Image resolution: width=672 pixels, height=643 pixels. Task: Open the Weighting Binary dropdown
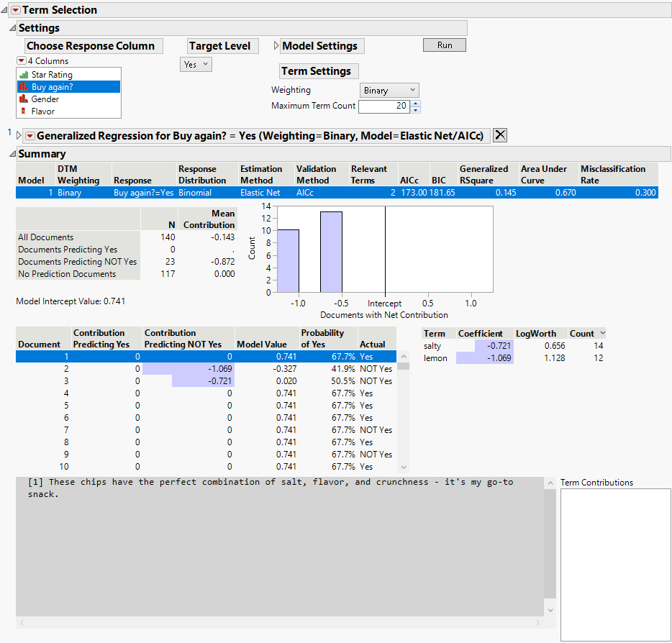(389, 91)
